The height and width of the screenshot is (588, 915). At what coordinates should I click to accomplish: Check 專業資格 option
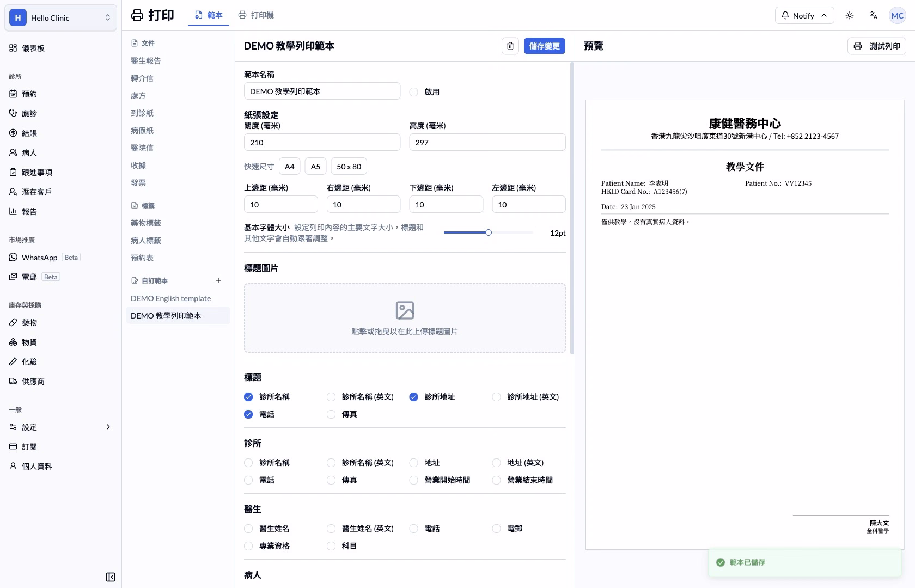[248, 546]
